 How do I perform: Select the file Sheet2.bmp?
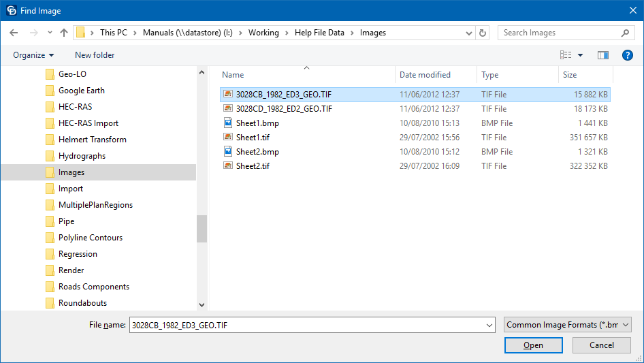click(415, 152)
